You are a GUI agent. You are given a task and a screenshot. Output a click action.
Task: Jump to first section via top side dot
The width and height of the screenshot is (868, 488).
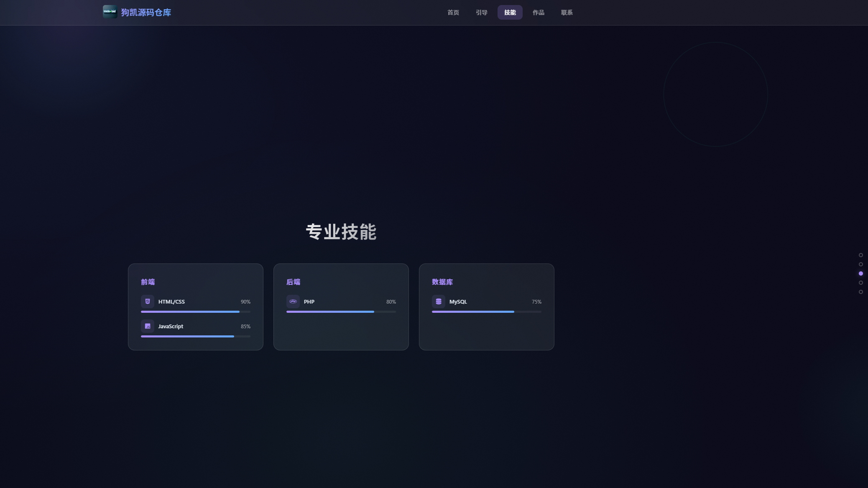tap(861, 255)
